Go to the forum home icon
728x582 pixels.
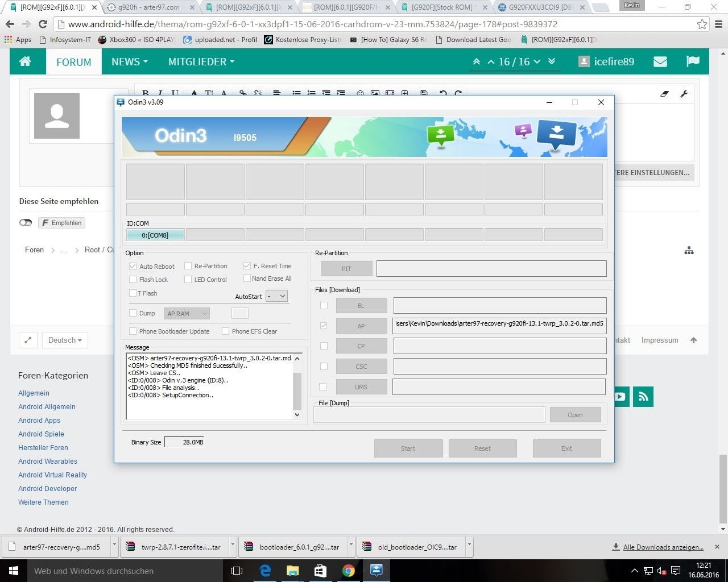coord(25,61)
